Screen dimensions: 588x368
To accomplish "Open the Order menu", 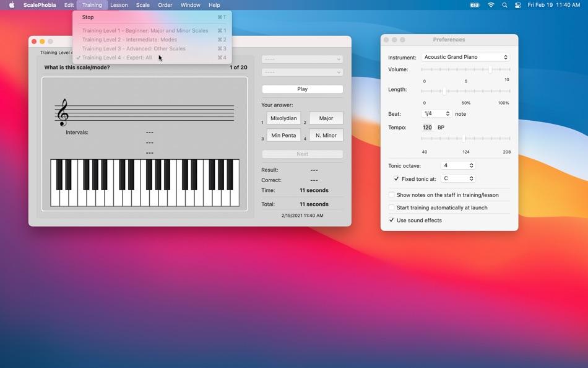I will coord(165,5).
